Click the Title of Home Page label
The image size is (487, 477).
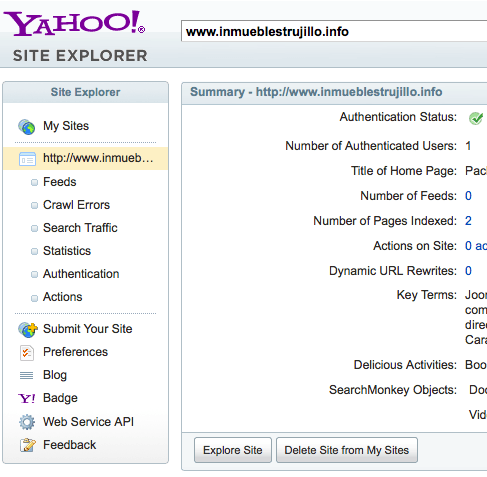(404, 171)
